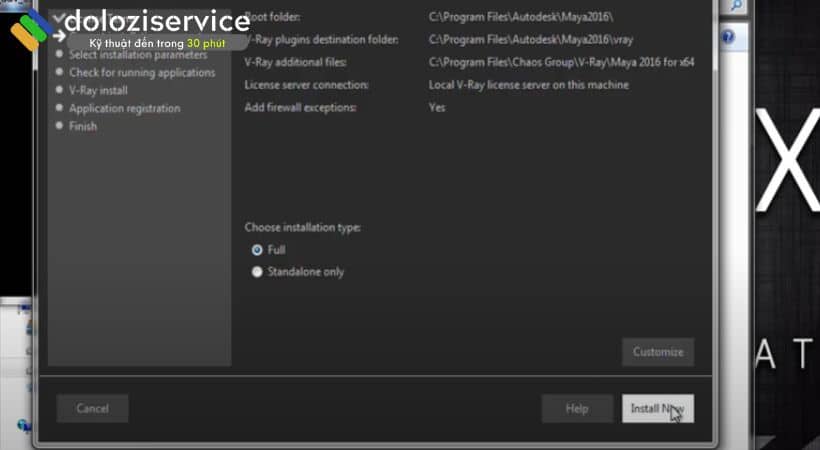Click the firewall exceptions 'Yes' value
820x450 pixels.
tap(437, 107)
